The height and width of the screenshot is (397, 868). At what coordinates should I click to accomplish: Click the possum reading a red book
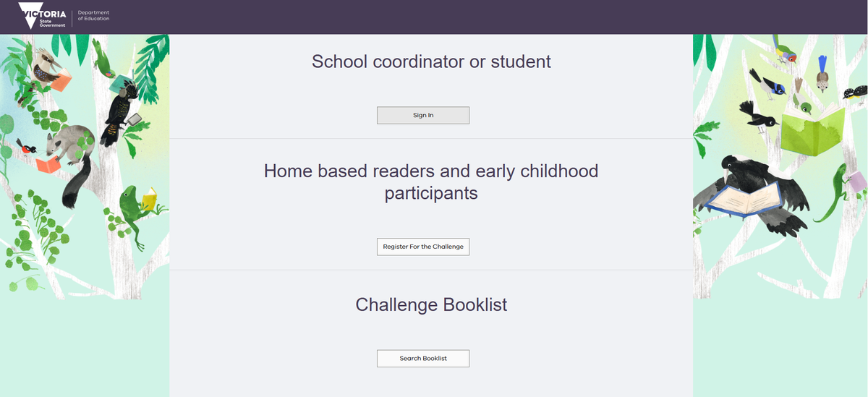click(x=69, y=148)
